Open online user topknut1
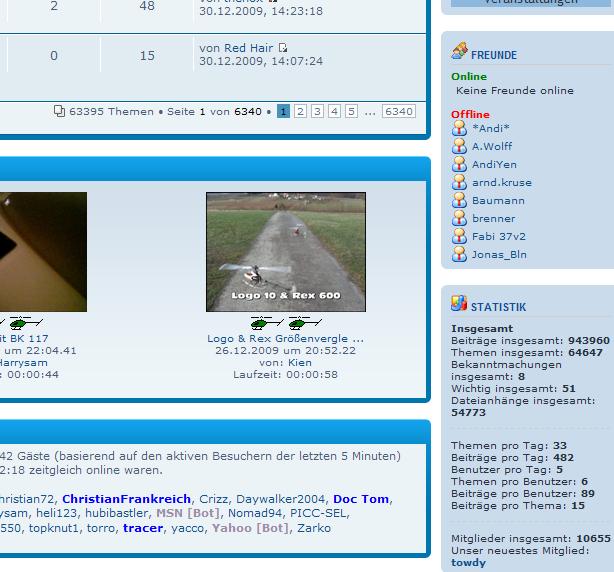This screenshot has height=572, width=614. pyautogui.click(x=54, y=528)
